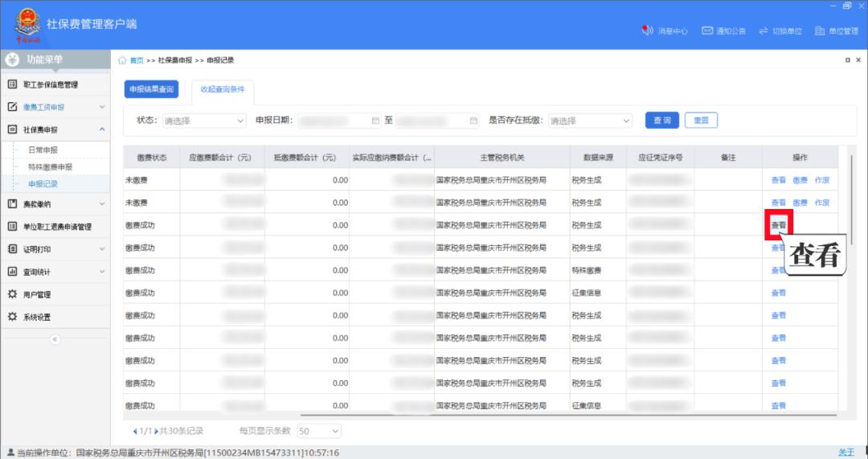Open the 单位管理 building icon

point(820,31)
